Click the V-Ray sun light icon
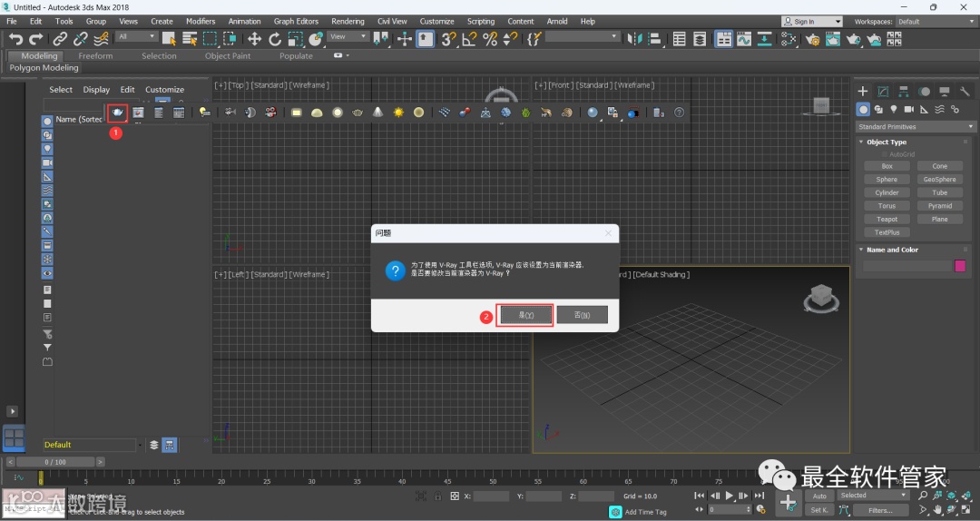The height and width of the screenshot is (521, 980). tap(398, 113)
